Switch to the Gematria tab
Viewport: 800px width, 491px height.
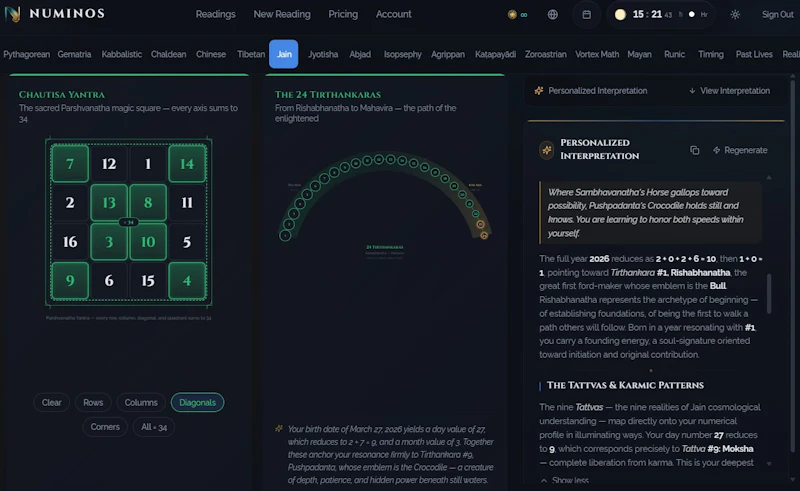74,54
